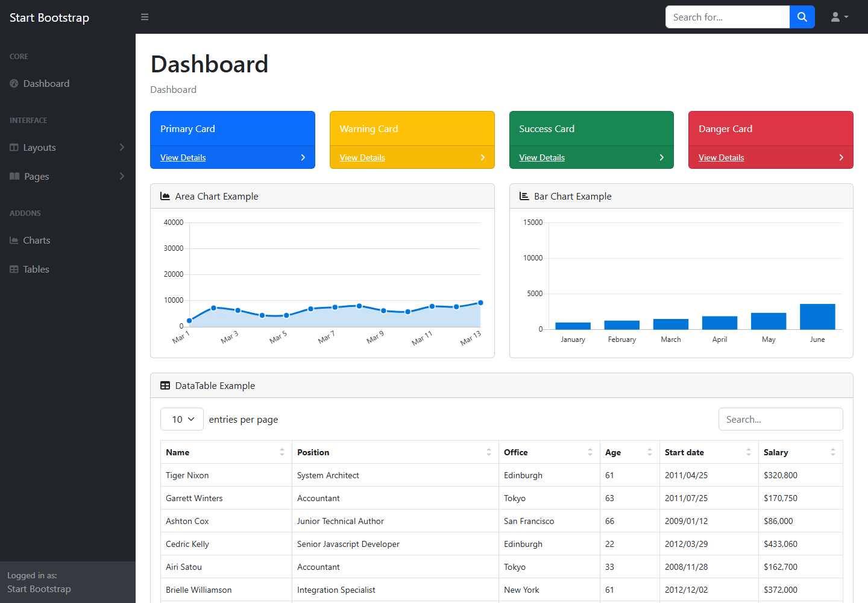Go to the Tables sidebar item

[x=68, y=269]
